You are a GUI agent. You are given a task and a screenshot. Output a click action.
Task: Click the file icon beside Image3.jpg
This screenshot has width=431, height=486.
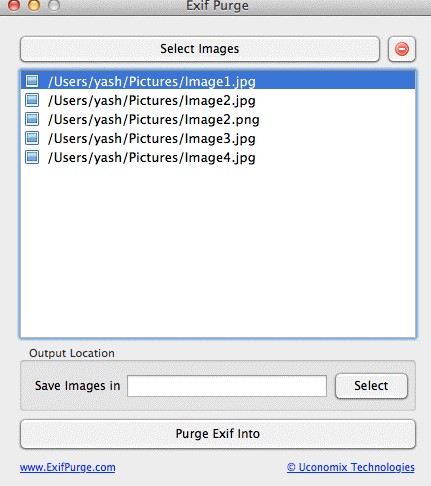coord(32,138)
